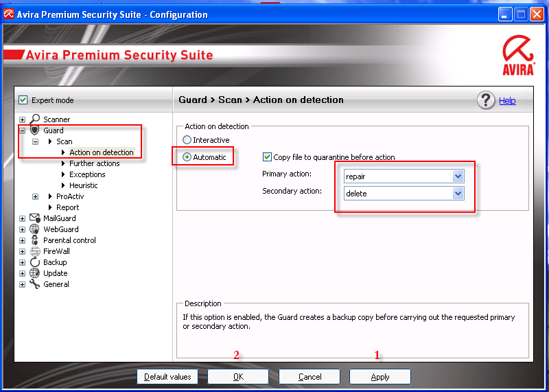Click the General wrench icon

[35, 284]
